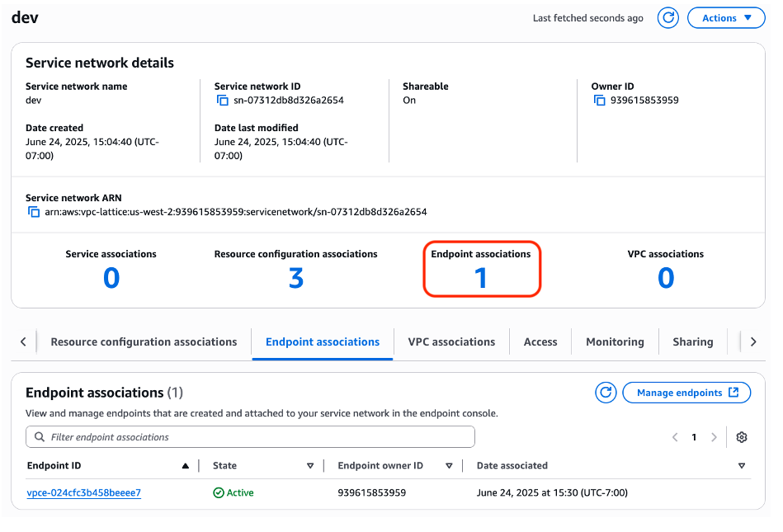
Task: Click Manage endpoints button
Action: 686,393
